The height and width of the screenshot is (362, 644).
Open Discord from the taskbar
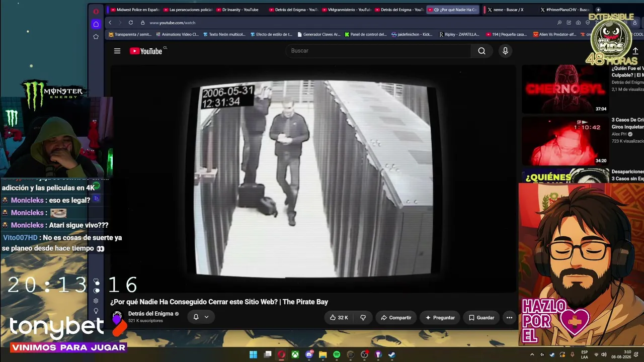tap(309, 354)
